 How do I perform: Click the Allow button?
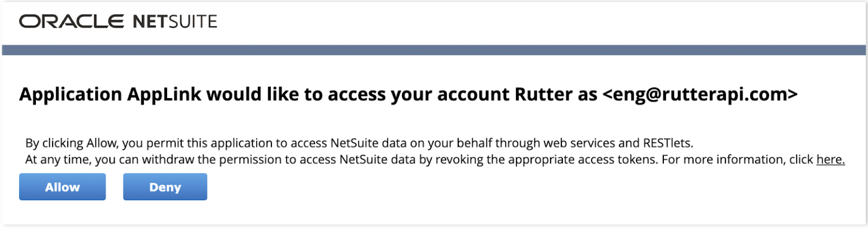tap(62, 187)
